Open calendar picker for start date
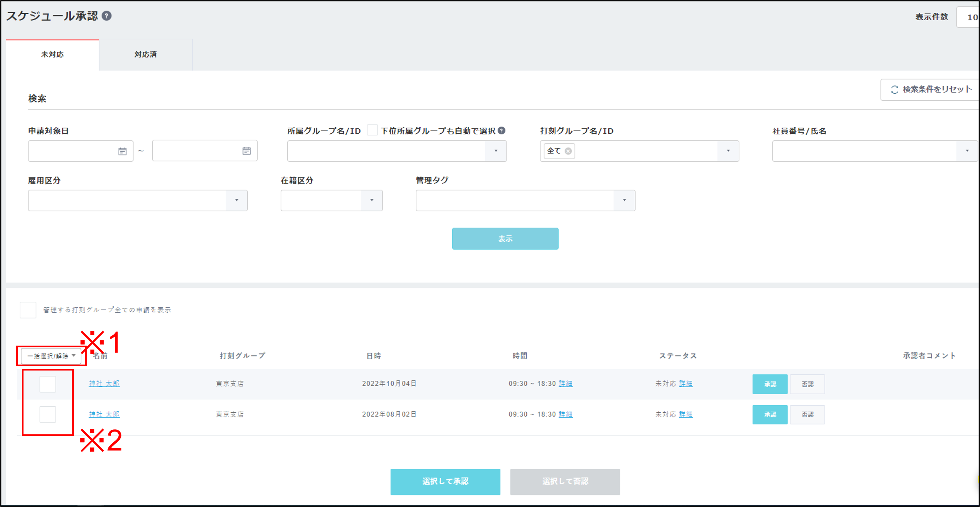980x507 pixels. 122,151
